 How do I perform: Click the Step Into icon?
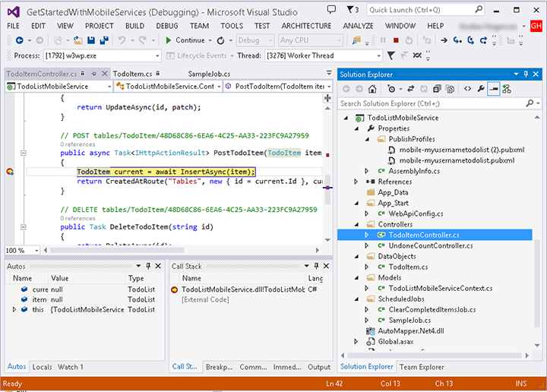coord(457,40)
